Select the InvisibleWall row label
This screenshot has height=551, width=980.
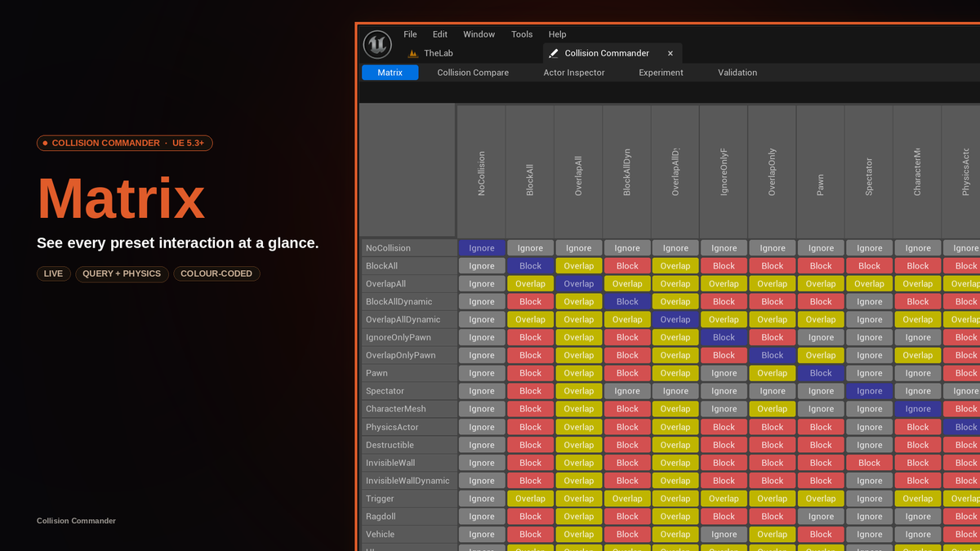click(408, 463)
